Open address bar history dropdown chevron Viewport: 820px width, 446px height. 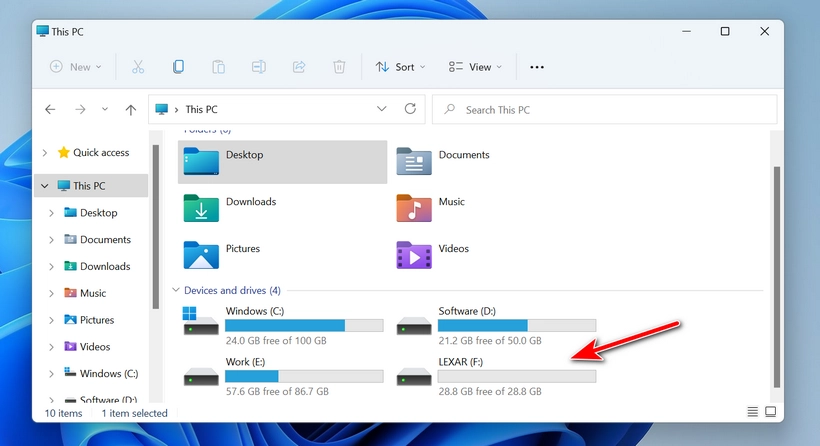(x=382, y=109)
